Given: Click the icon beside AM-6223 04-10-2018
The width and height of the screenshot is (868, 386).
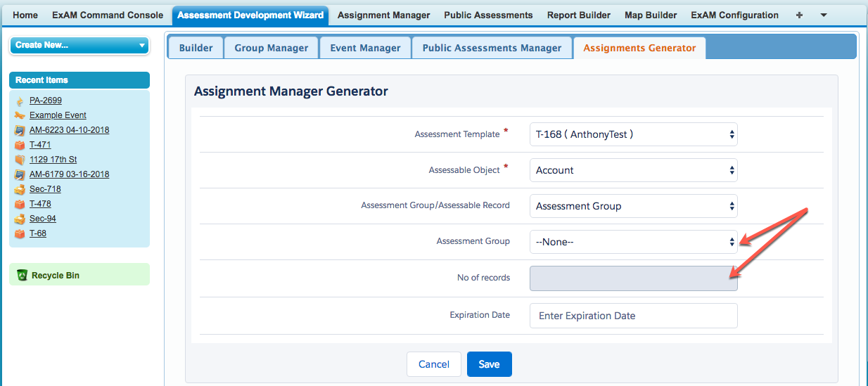Looking at the screenshot, I should (x=20, y=130).
